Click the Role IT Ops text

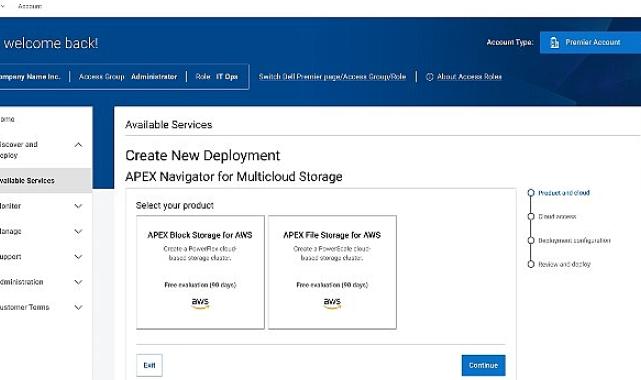[x=217, y=77]
